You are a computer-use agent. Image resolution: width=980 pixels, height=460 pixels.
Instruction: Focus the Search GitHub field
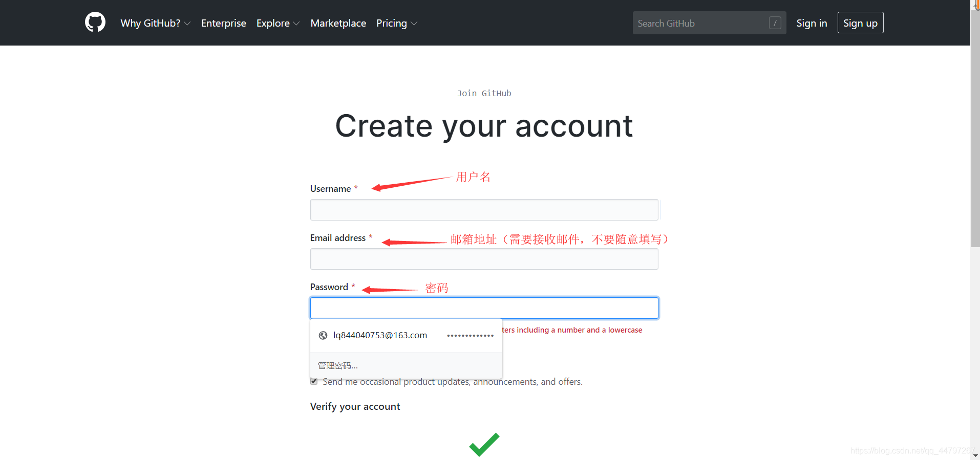click(709, 23)
